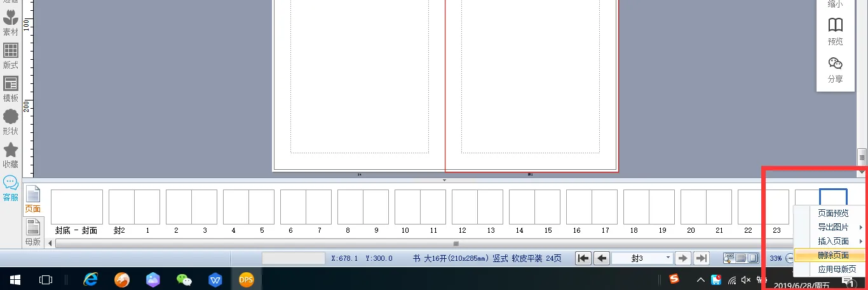The image size is (868, 290).
Task: Open the 版式 layout panel
Action: pyautogui.click(x=11, y=56)
